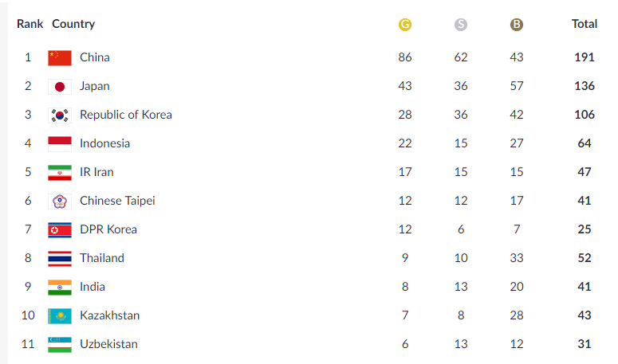Screen dimensions: 618x364
Task: Click the DPR Korea flag icon
Action: click(x=60, y=230)
